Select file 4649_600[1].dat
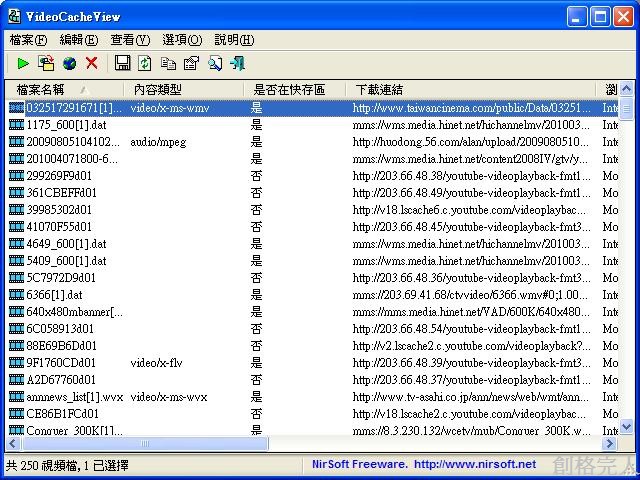640x480 pixels. [67, 244]
